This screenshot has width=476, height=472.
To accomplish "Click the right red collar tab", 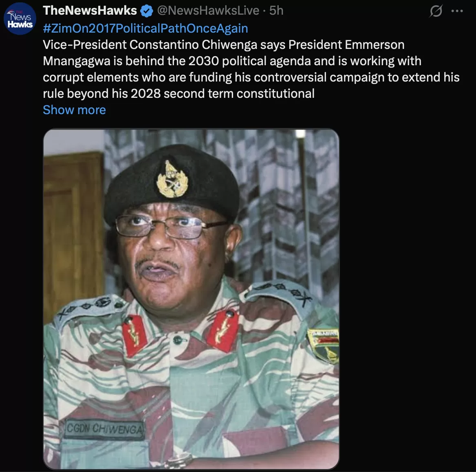I will coord(223,329).
